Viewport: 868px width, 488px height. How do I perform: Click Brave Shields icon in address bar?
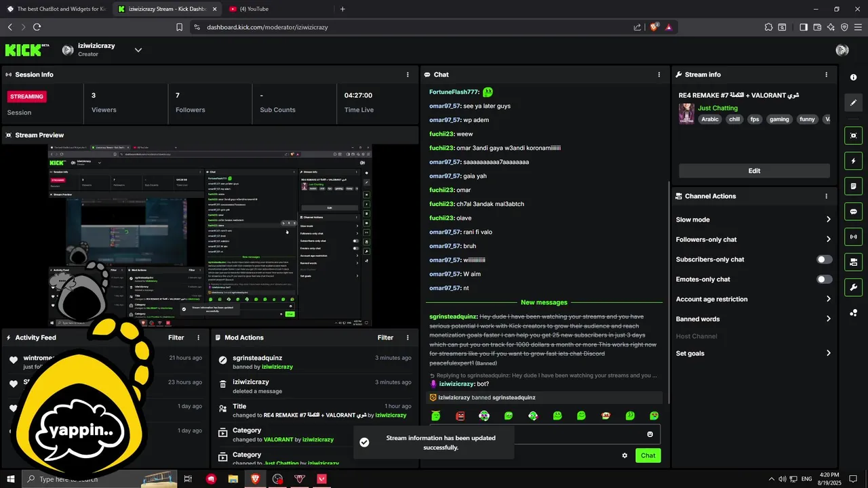tap(654, 27)
